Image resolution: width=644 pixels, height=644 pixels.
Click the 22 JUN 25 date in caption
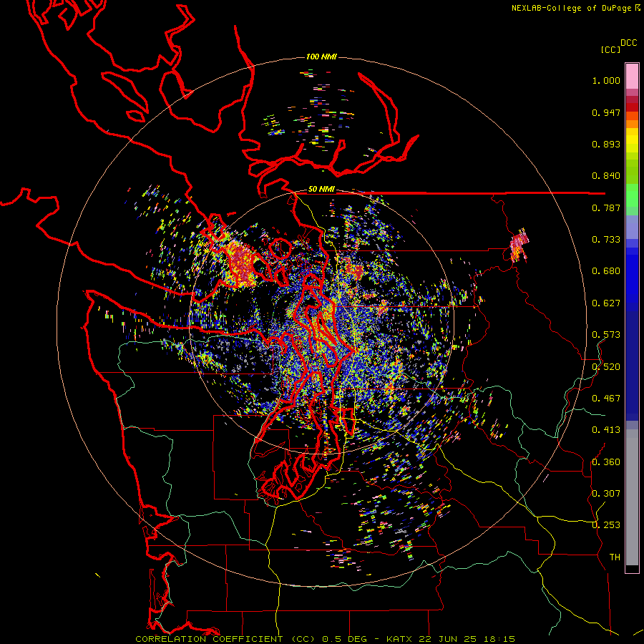point(448,639)
